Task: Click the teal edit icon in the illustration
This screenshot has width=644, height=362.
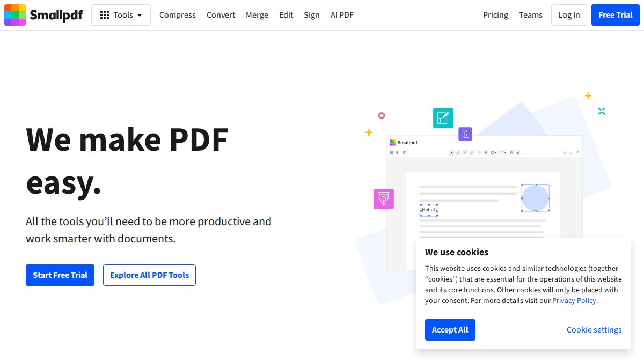Action: pos(443,118)
